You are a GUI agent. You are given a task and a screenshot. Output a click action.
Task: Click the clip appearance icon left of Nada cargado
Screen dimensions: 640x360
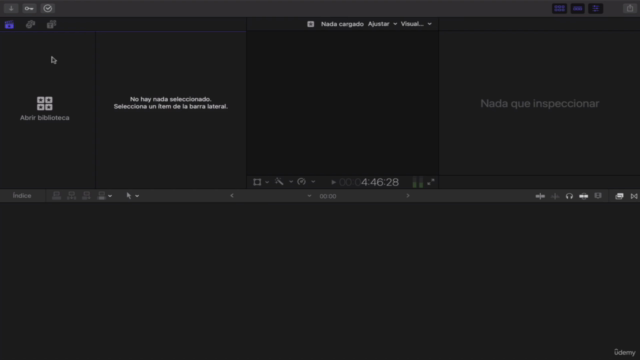[311, 24]
